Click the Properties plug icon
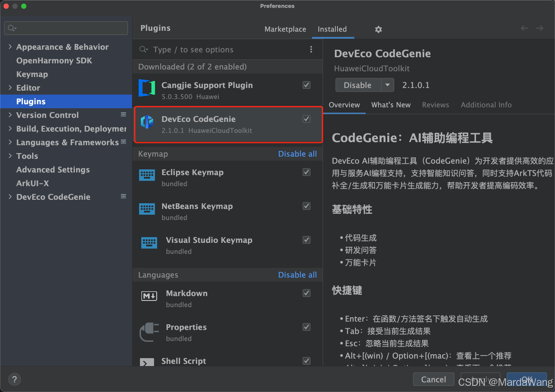 [x=149, y=332]
